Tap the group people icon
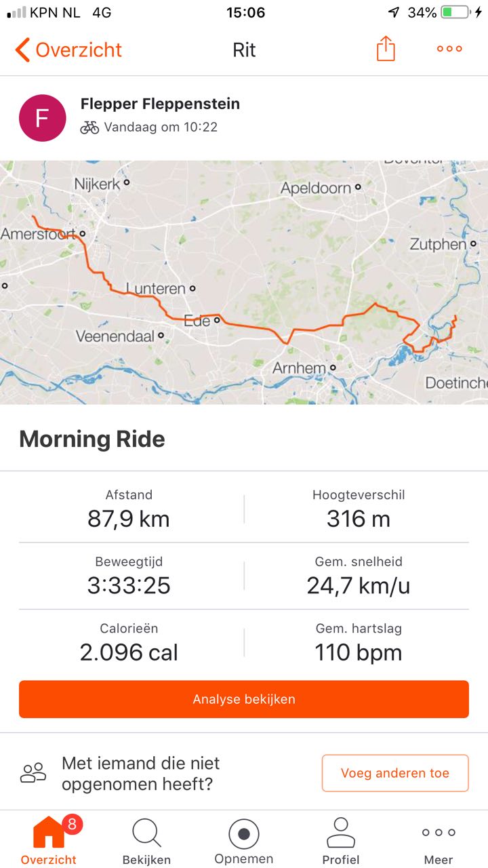Viewport: 488px width, 868px height. [33, 773]
